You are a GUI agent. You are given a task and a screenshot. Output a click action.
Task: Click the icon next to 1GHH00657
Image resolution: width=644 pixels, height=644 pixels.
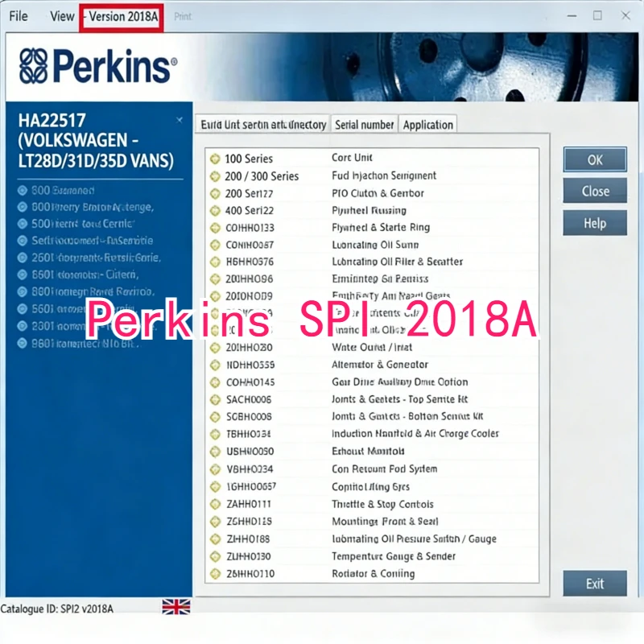[x=215, y=487]
